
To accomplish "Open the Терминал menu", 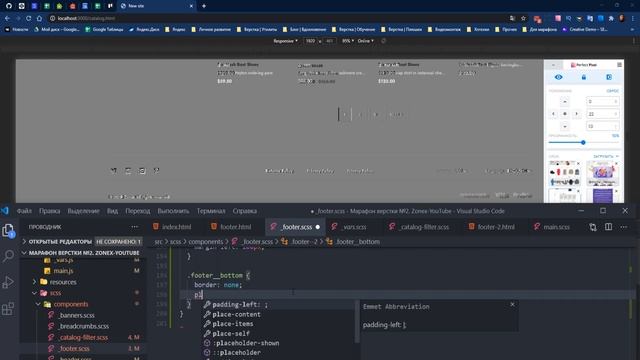I will 211,211.
